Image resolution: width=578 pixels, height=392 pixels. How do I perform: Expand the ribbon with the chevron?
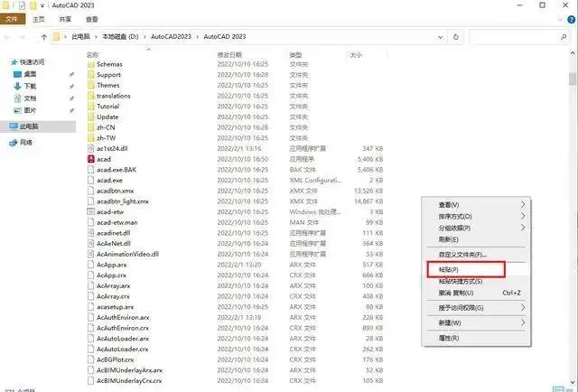click(x=560, y=20)
